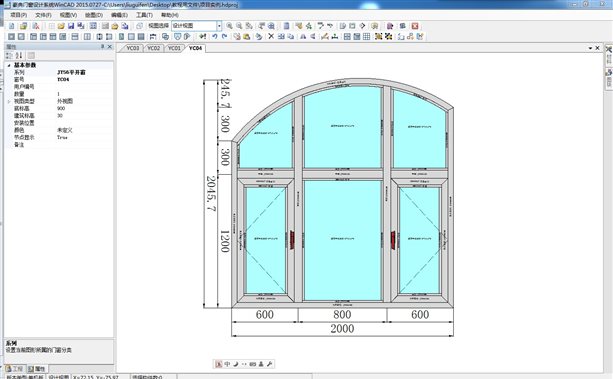Select the 数量 property value 1
Viewport: 613px width, 379px height.
click(59, 94)
